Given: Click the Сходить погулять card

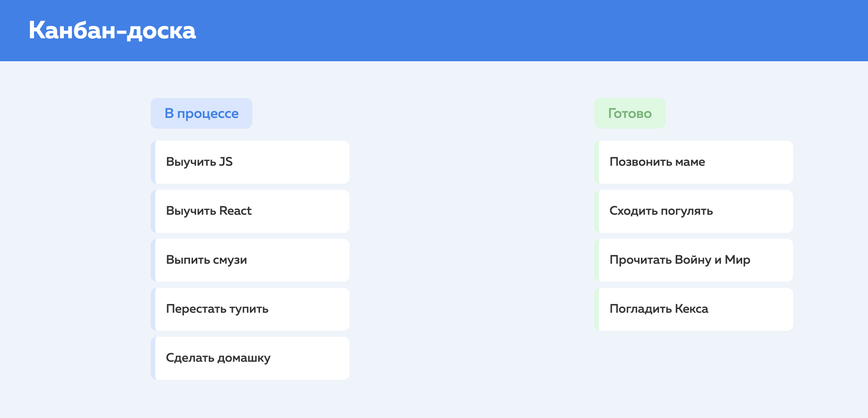Looking at the screenshot, I should [694, 211].
